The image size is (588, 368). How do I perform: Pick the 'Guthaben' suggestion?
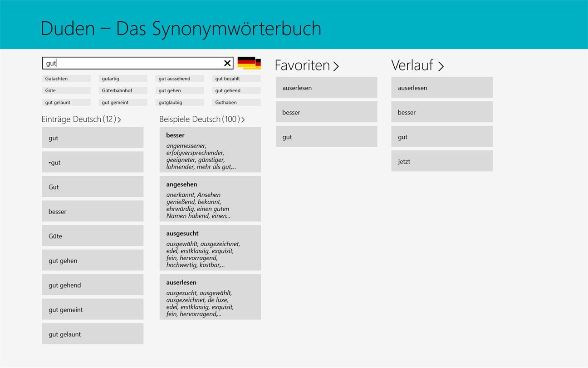point(236,102)
